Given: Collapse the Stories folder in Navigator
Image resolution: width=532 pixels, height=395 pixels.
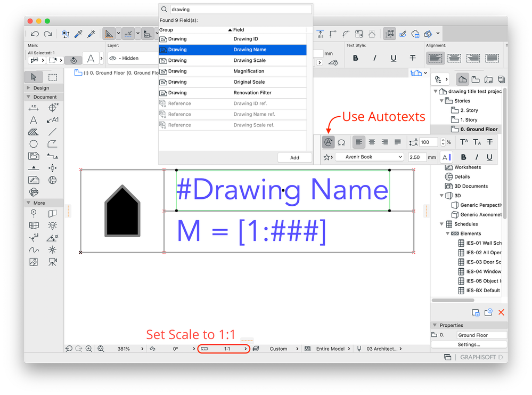Looking at the screenshot, I should (x=441, y=101).
